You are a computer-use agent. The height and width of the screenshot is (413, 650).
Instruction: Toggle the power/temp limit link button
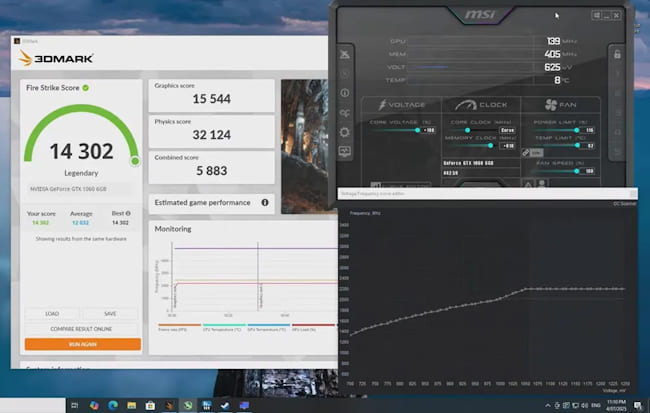[527, 152]
